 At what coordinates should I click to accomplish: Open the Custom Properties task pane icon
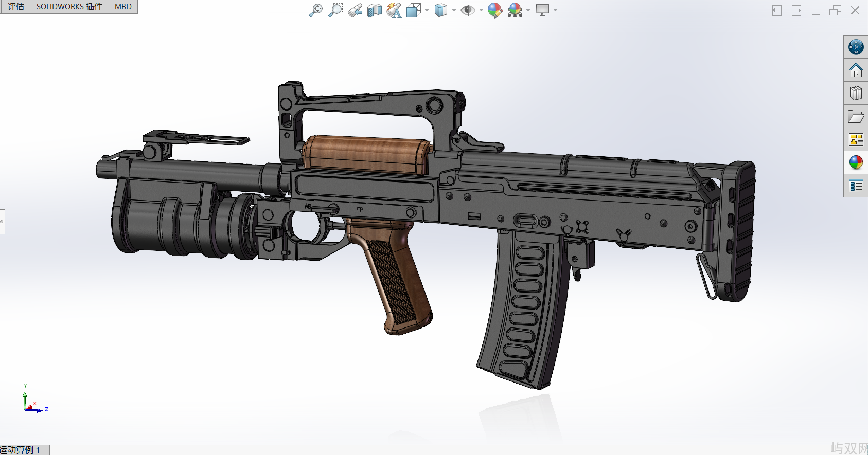click(856, 186)
